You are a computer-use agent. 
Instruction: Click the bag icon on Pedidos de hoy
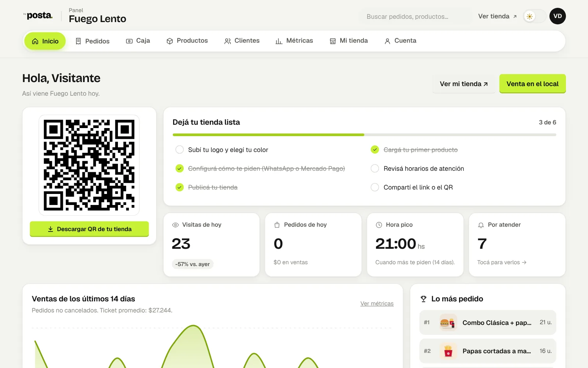tap(277, 225)
